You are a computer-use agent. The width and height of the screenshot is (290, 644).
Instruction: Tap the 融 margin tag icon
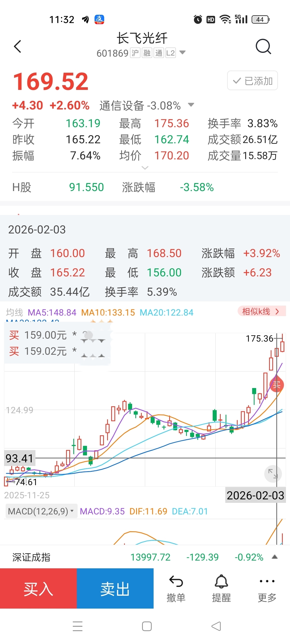tap(147, 53)
